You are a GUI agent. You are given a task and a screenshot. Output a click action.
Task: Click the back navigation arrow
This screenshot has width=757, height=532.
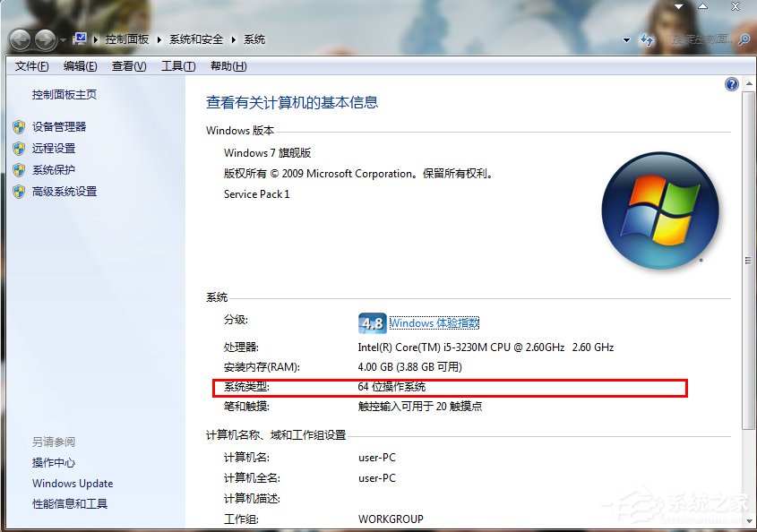point(20,39)
